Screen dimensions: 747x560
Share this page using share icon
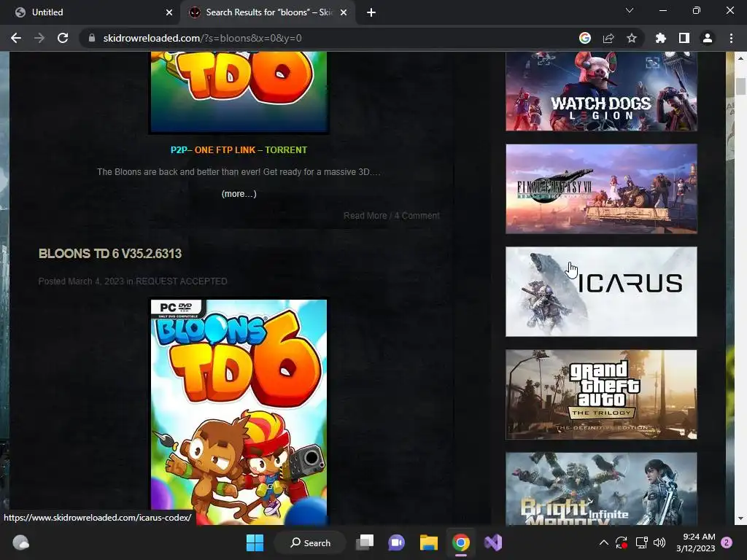(608, 38)
